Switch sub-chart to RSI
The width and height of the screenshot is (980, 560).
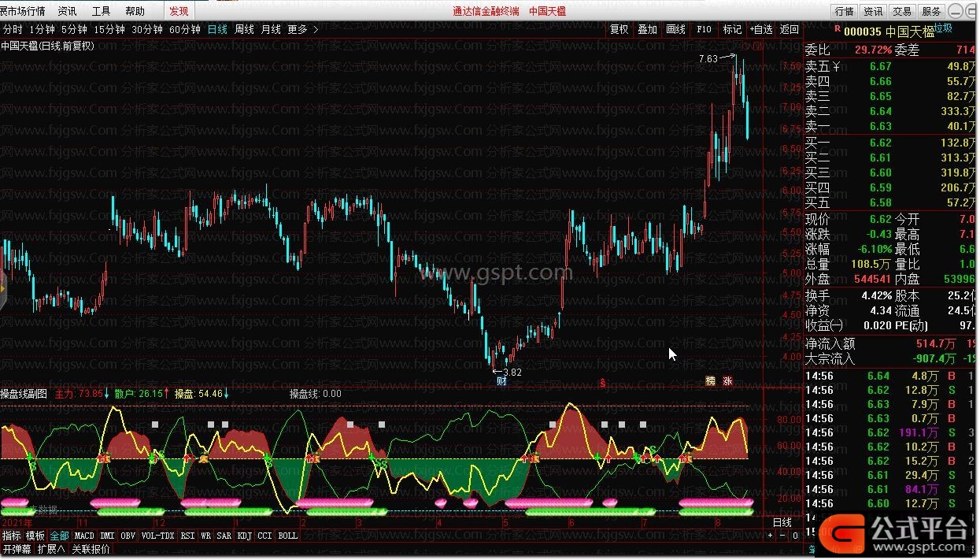187,536
